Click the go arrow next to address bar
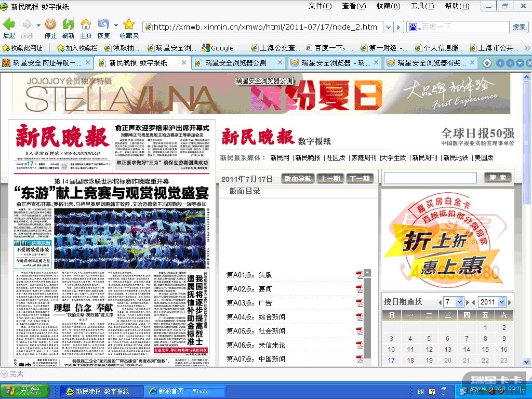 [x=398, y=27]
